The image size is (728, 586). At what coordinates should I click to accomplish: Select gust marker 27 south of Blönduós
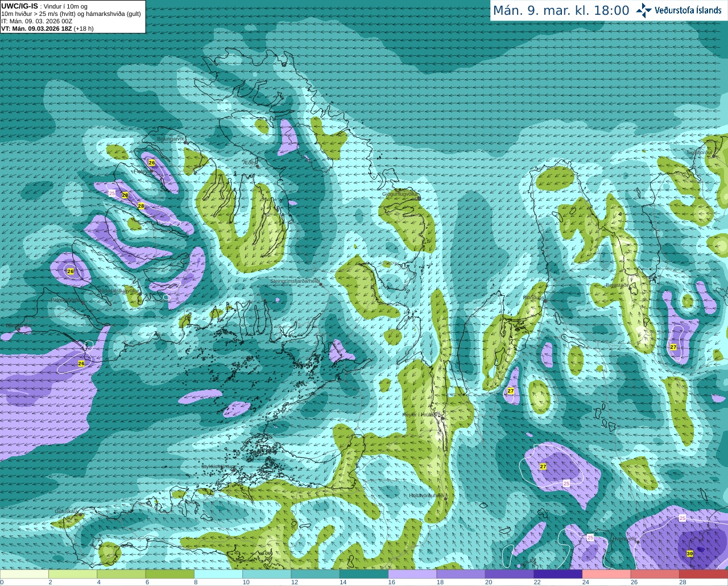511,391
